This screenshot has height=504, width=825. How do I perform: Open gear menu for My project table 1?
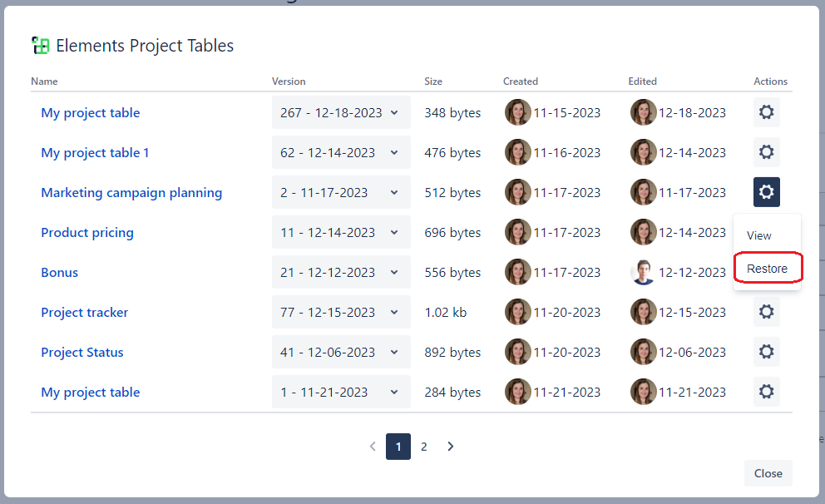click(766, 153)
